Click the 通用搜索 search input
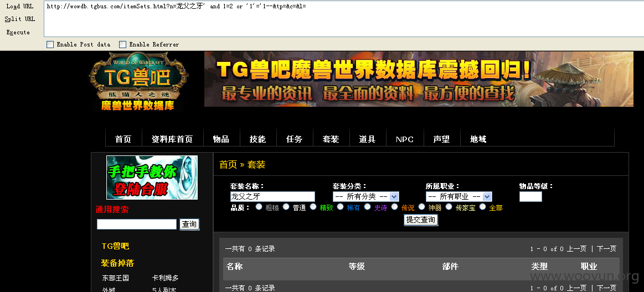The height and width of the screenshot is (292, 644). pos(137,224)
